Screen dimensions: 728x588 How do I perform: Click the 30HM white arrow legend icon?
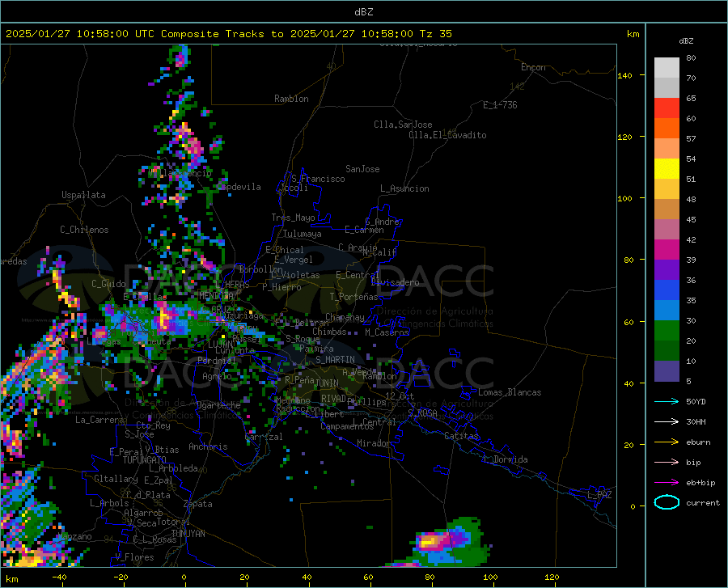click(667, 421)
